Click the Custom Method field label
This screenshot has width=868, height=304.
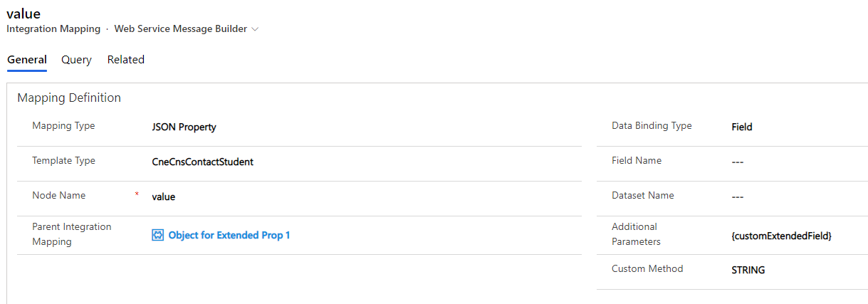(x=647, y=268)
